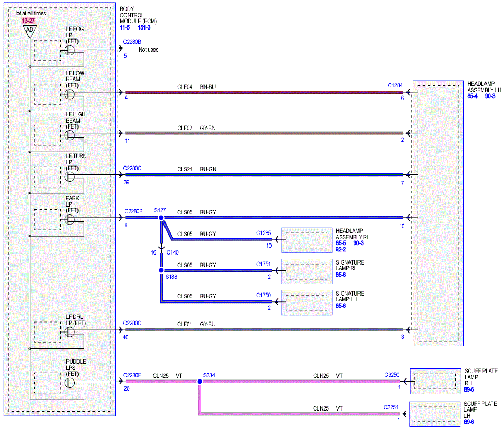Viewport: 504px width, 429px height.
Task: Click the PUDDLE LPS FET symbol
Action: (x=70, y=383)
